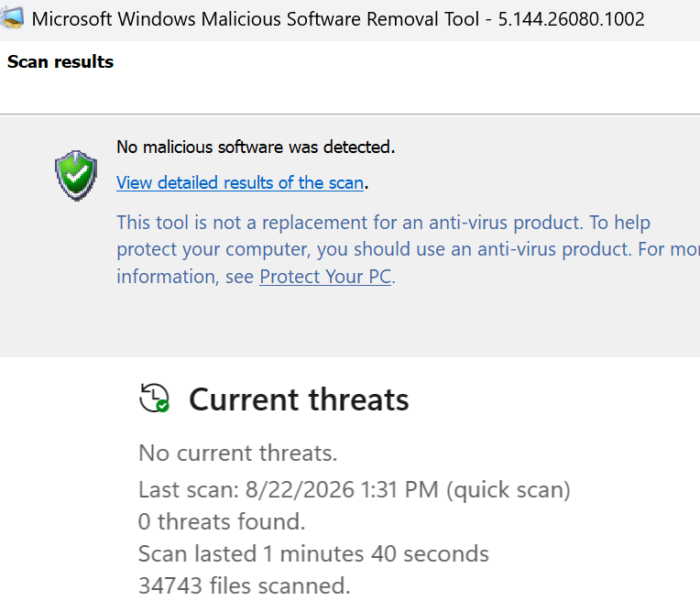This screenshot has height=612, width=700.
Task: Click the anti-virus replacement notice paragraph
Action: [408, 249]
